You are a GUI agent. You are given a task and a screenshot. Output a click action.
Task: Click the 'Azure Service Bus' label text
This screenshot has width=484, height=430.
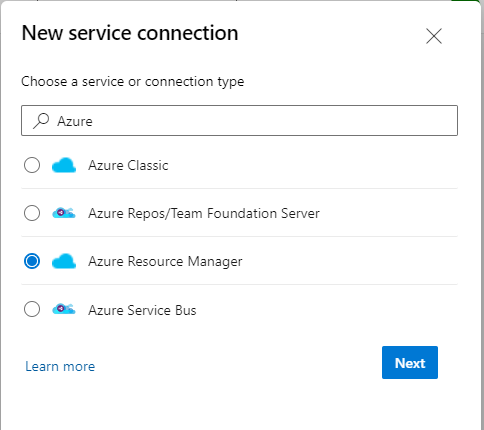coord(142,310)
